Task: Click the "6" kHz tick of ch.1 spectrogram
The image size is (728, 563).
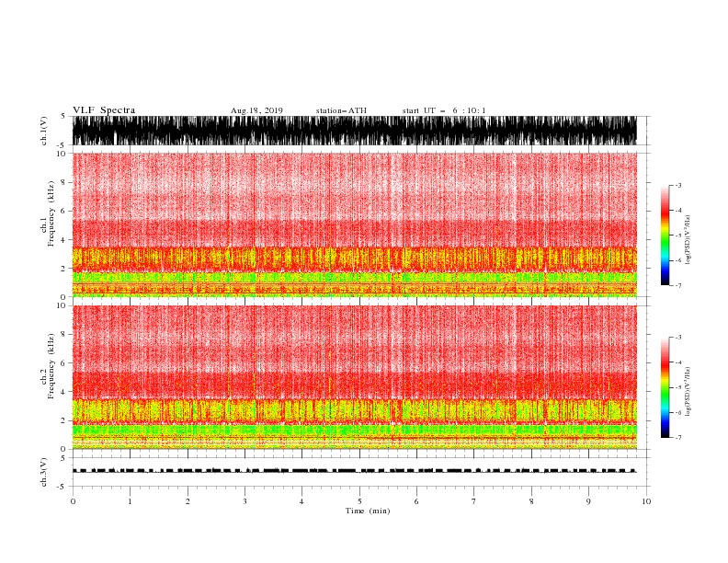Action: [64, 212]
